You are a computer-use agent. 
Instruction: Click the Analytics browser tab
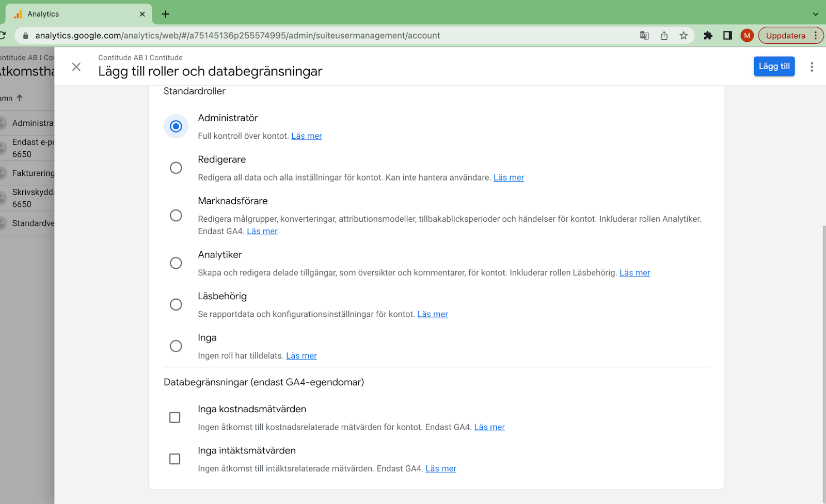(77, 14)
